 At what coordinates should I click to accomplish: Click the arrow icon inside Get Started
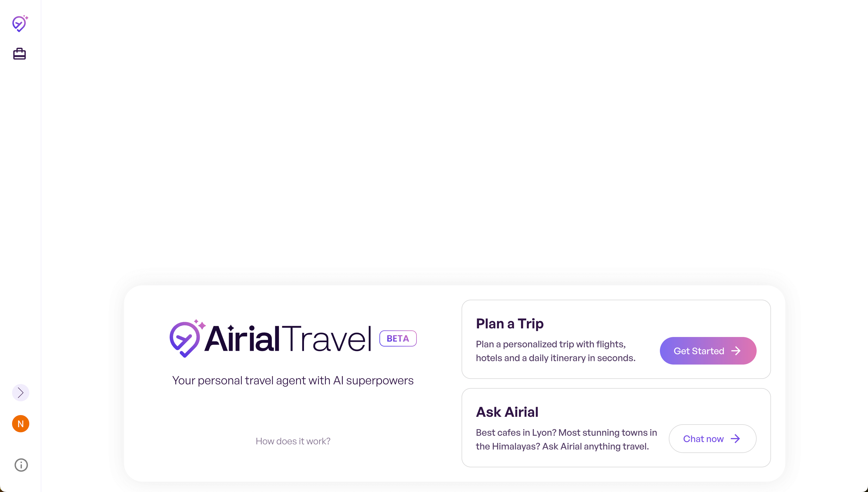pos(737,350)
